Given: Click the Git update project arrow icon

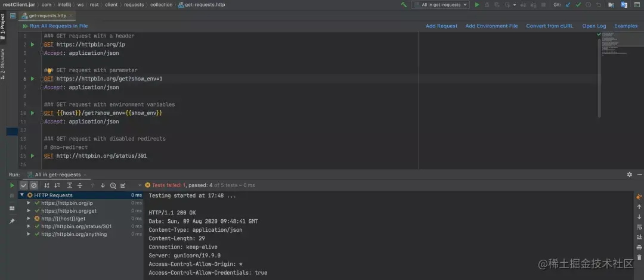Looking at the screenshot, I should (568, 5).
